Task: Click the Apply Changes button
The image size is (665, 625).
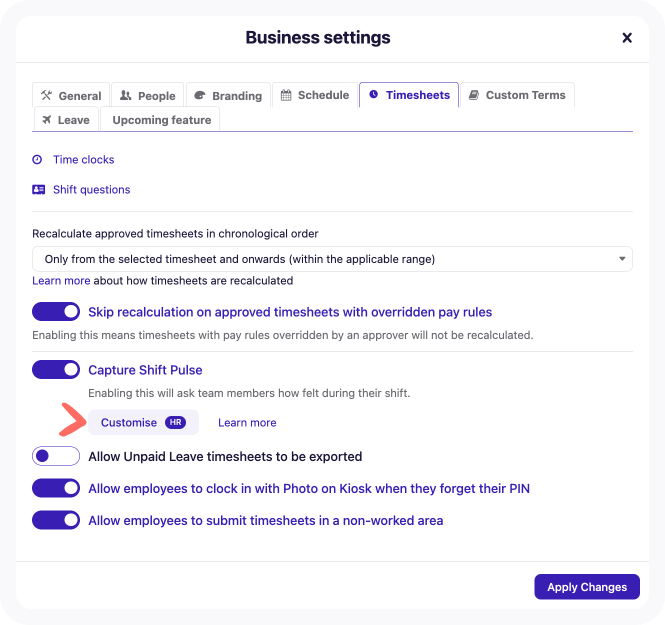Action: click(x=587, y=587)
